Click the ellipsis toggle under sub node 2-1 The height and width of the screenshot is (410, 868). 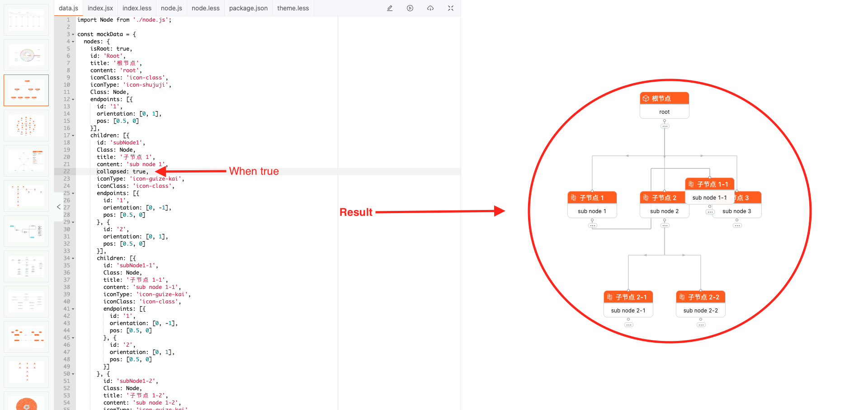coord(628,324)
